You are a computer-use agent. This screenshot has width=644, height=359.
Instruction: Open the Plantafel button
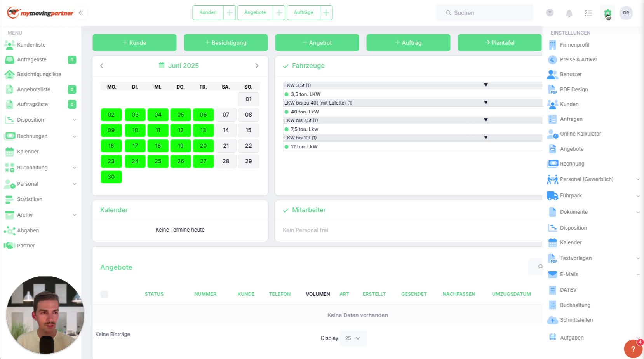(500, 43)
